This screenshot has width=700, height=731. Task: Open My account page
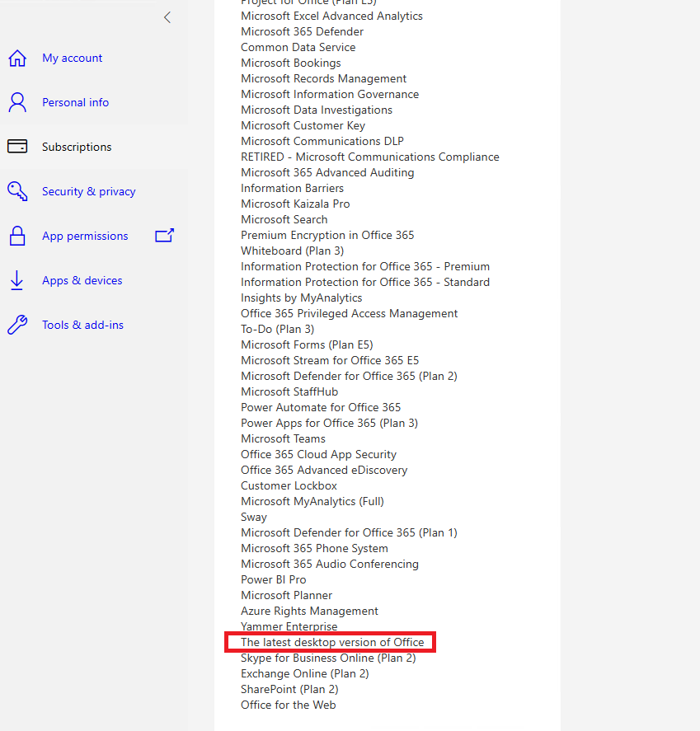pos(72,58)
